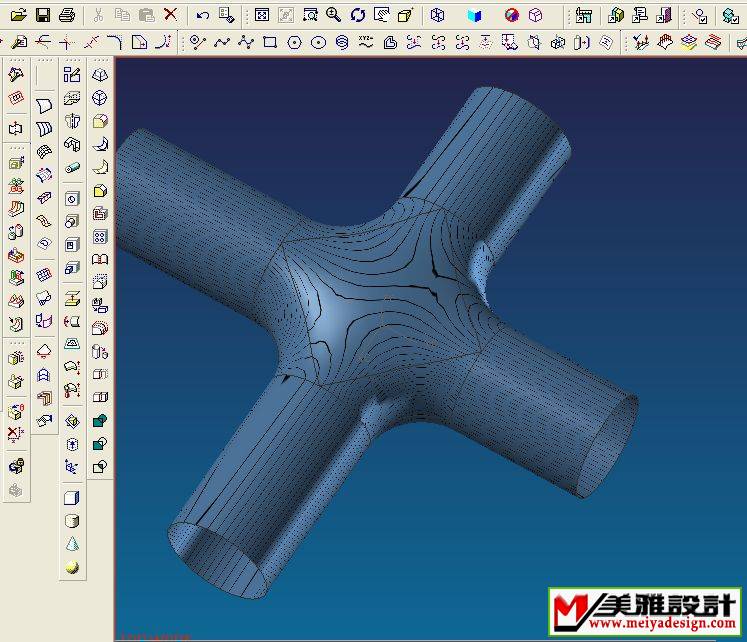The image size is (747, 642).
Task: Click the pink outlined cube icon
Action: 536,16
